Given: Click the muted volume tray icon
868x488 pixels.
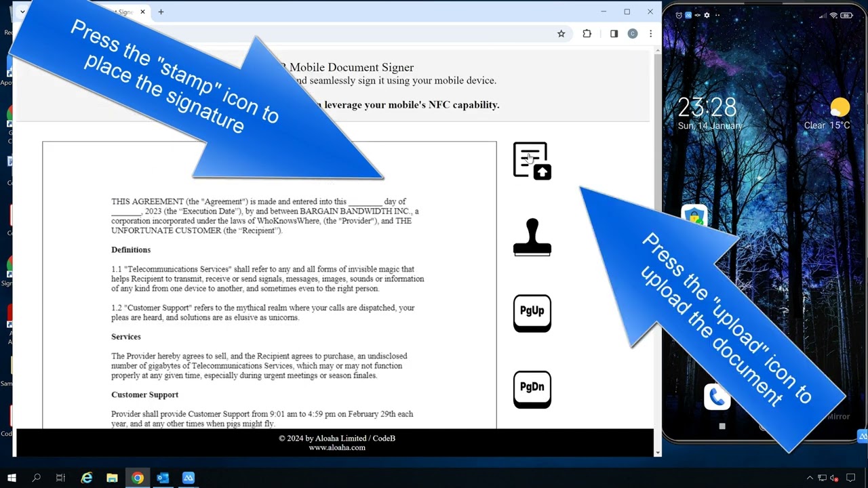Looking at the screenshot, I should tap(834, 478).
